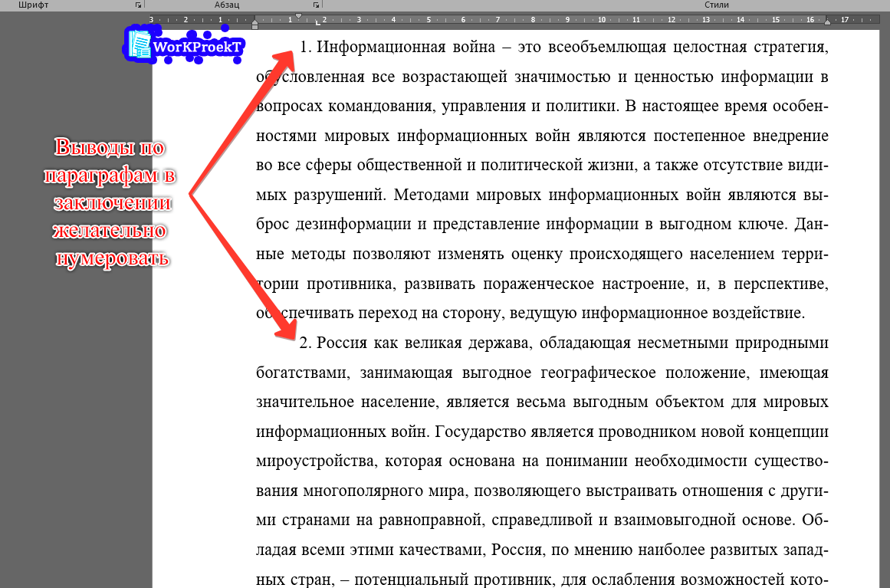Click the Шрифт group label
The image size is (890, 588).
pyautogui.click(x=34, y=5)
